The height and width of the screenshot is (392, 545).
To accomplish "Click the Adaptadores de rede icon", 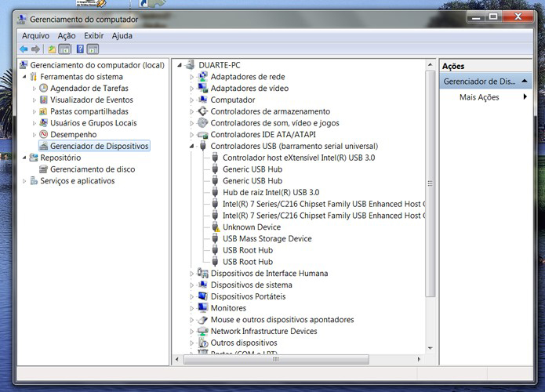I will tap(202, 77).
